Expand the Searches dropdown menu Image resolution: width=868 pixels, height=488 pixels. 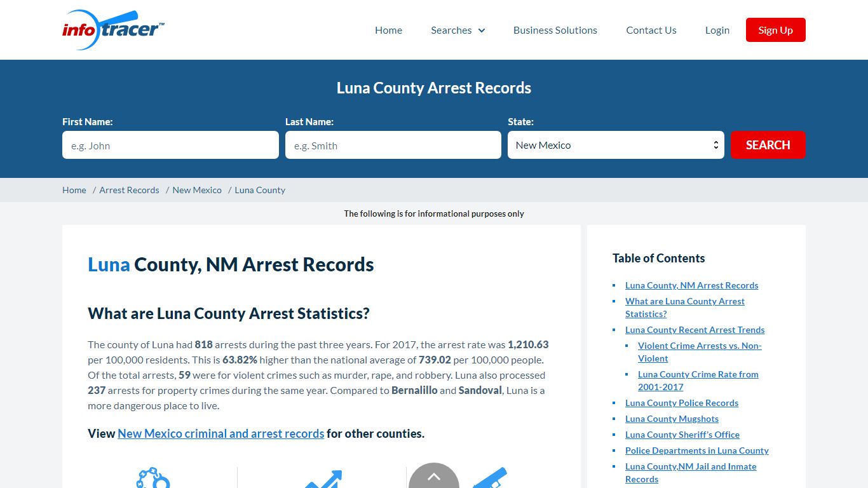[458, 30]
